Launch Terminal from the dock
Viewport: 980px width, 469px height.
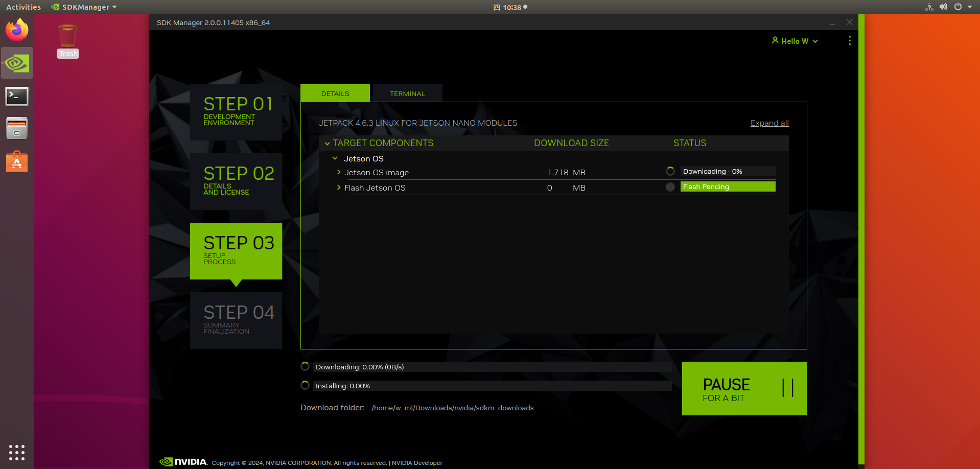tap(17, 96)
